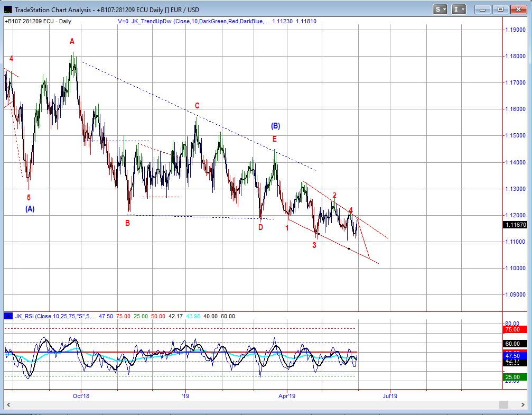The image size is (532, 415).
Task: Click the Jul'19 date axis label
Action: [x=390, y=396]
